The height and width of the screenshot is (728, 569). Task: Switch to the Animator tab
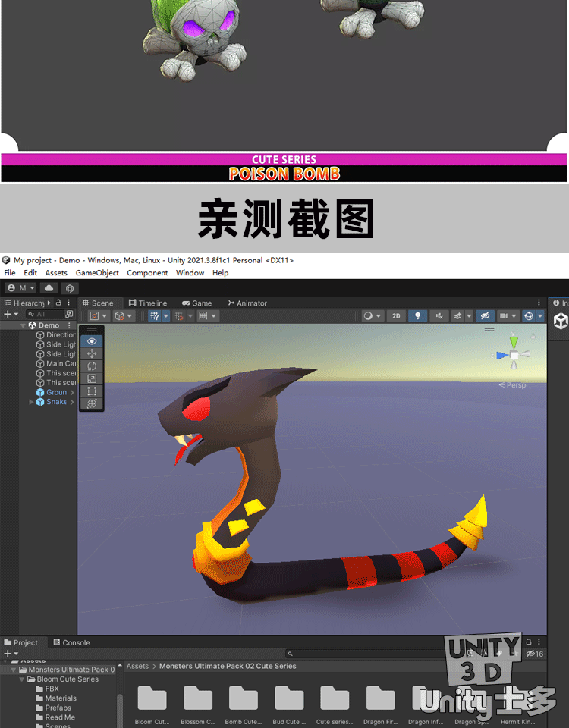point(247,303)
